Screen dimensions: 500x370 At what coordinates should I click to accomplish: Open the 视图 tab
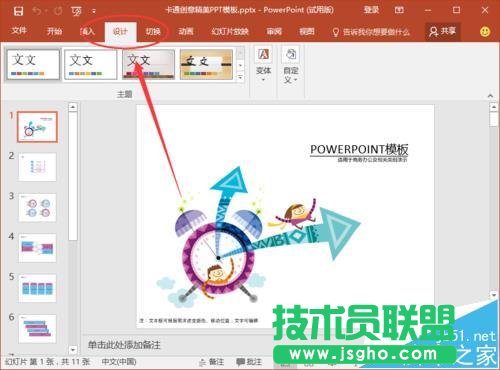[x=307, y=31]
